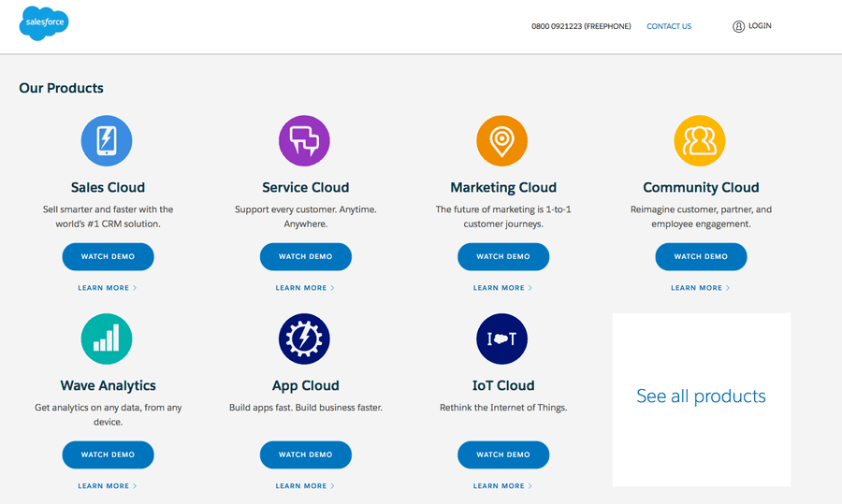Click the freephone number 0800 0921223
This screenshot has width=842, height=504.
coord(581,26)
